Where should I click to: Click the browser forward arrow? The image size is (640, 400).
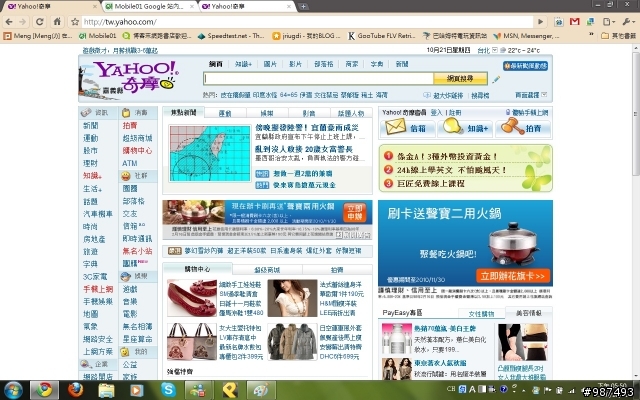(23, 22)
